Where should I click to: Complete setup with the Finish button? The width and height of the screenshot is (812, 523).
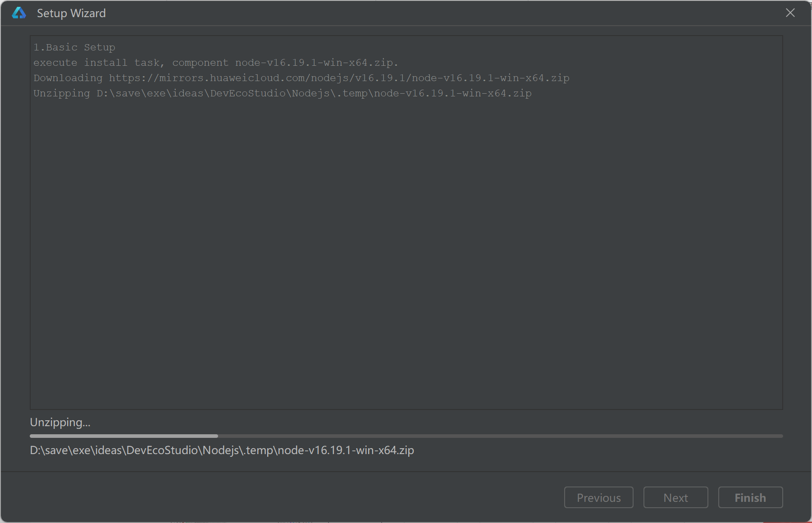click(750, 497)
